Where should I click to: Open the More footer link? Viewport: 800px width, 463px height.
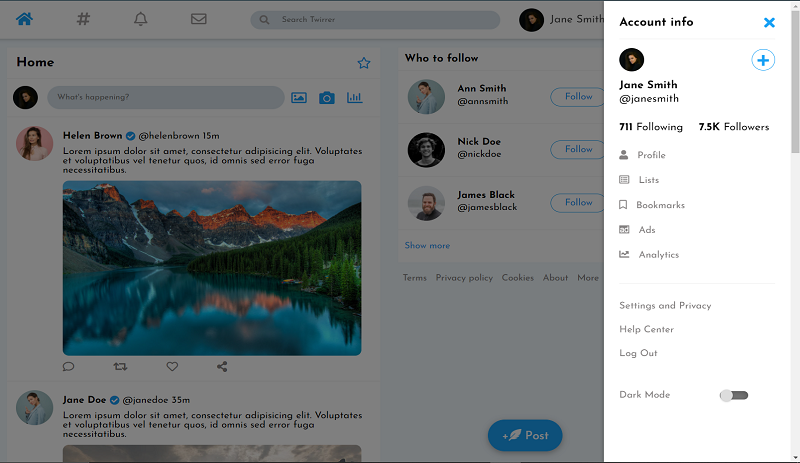click(x=588, y=278)
